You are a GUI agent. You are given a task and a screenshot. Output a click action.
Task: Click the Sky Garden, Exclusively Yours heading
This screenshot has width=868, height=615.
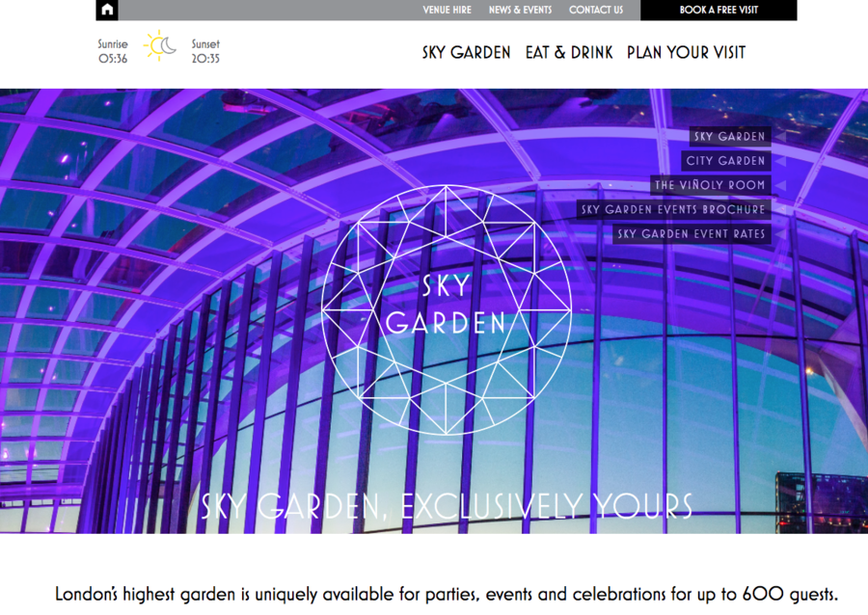(447, 505)
